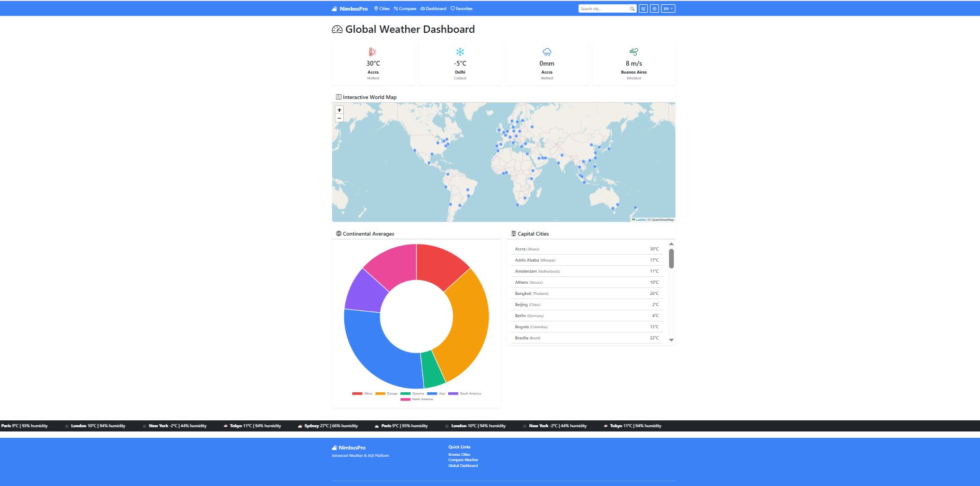Toggle the Africa legend item in chart
Image resolution: width=980 pixels, height=486 pixels.
coord(363,393)
